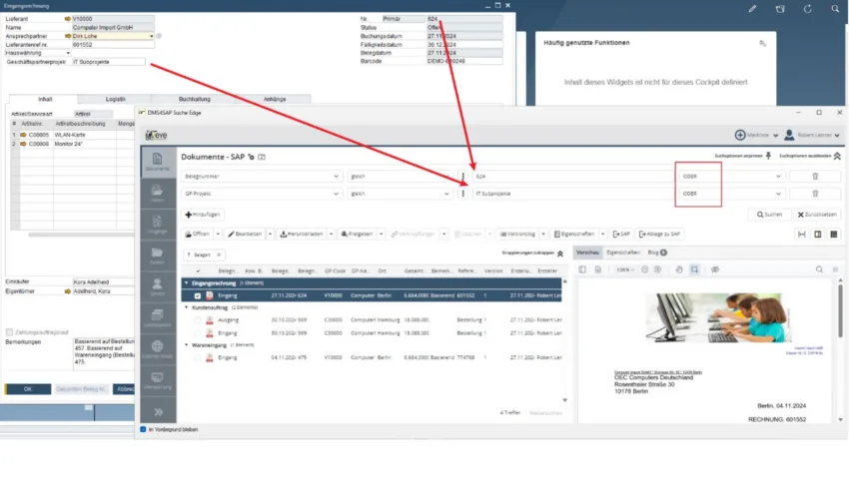The height and width of the screenshot is (504, 849).
Task: Toggle the select-all checkmark in the table header
Action: pos(198,270)
